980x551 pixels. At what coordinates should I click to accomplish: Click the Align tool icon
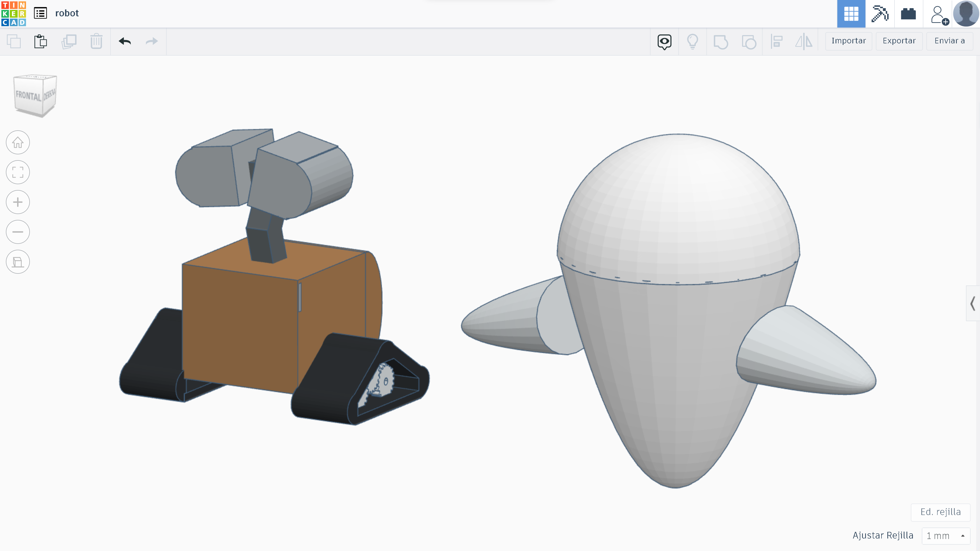pyautogui.click(x=776, y=42)
